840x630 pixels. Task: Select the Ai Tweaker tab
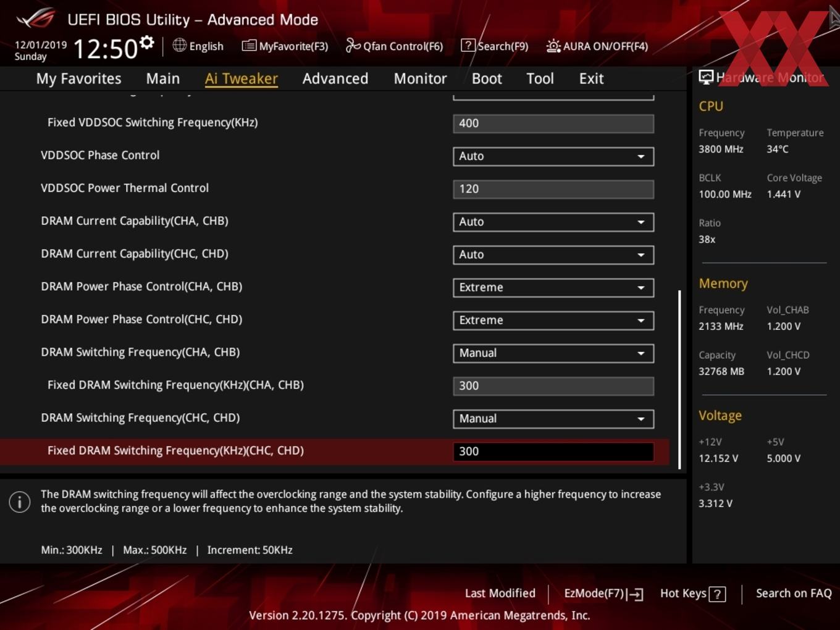coord(241,78)
